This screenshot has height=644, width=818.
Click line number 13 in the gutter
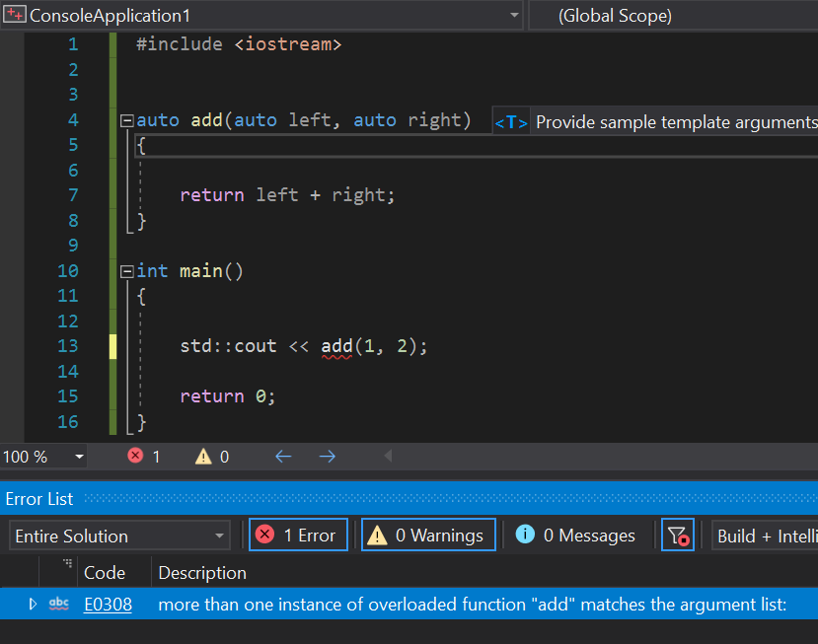(x=68, y=346)
